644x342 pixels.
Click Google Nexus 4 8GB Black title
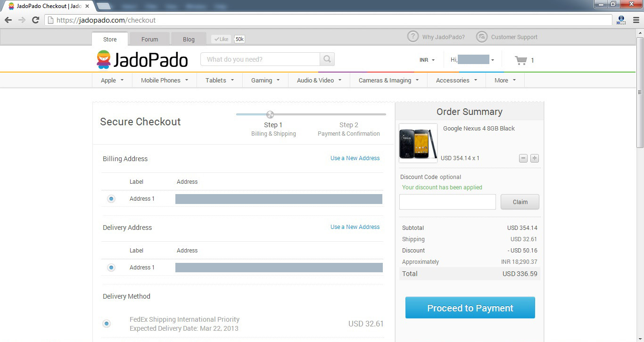coord(479,129)
